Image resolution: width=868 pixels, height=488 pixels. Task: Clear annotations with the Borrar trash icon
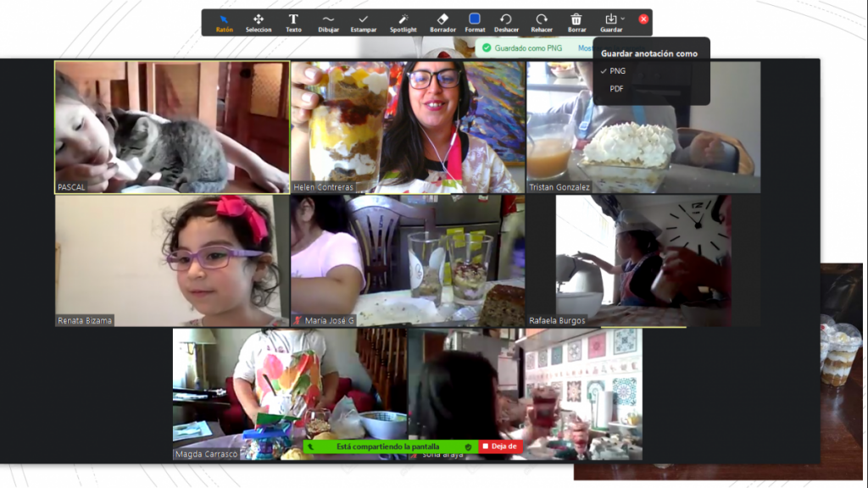tap(576, 22)
